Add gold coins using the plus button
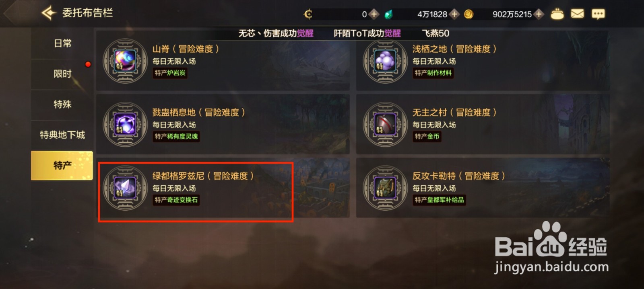The height and width of the screenshot is (289, 644). pyautogui.click(x=539, y=14)
